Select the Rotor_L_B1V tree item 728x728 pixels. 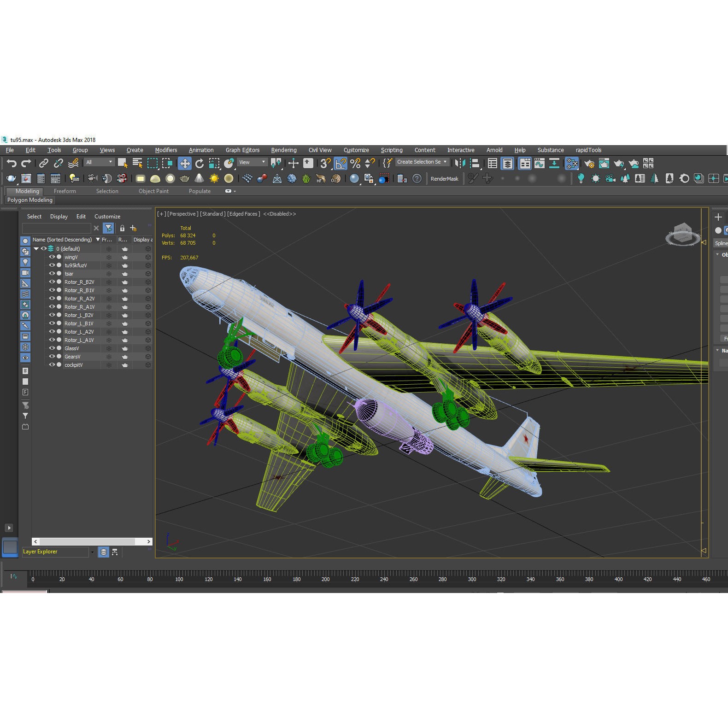pos(79,323)
